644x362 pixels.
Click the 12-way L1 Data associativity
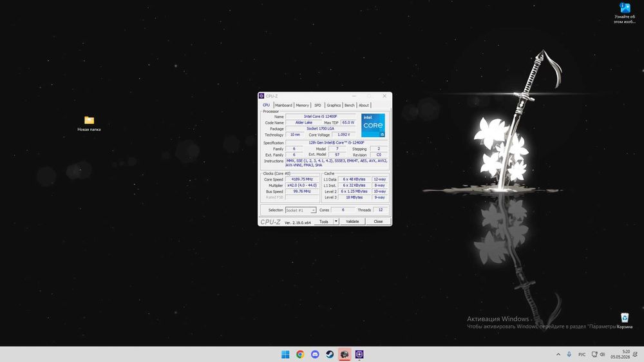tap(379, 180)
